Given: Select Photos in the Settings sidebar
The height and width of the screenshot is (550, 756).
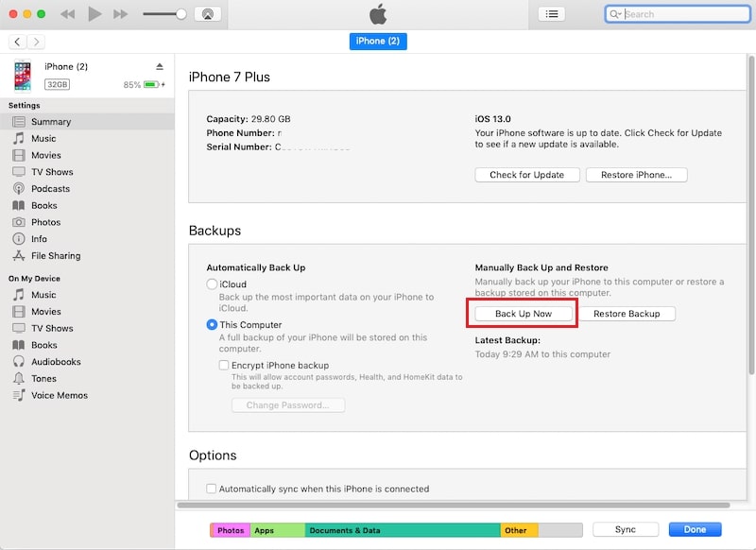Looking at the screenshot, I should click(45, 222).
